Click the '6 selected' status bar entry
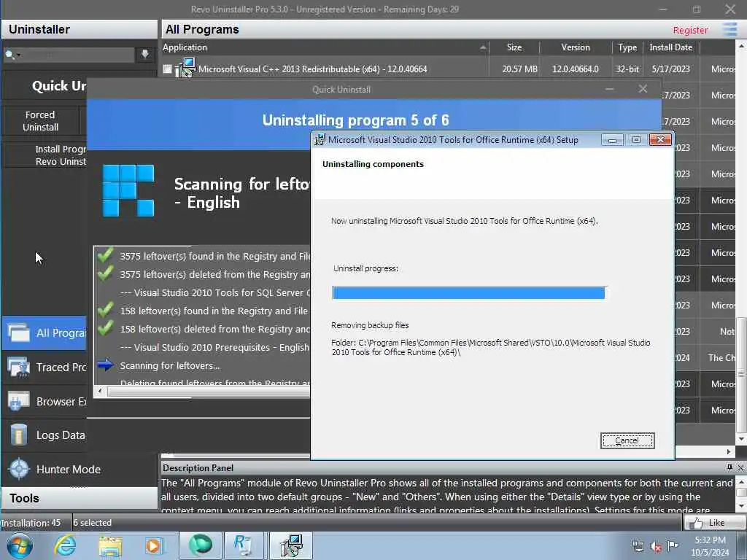747x560 pixels. click(x=93, y=523)
